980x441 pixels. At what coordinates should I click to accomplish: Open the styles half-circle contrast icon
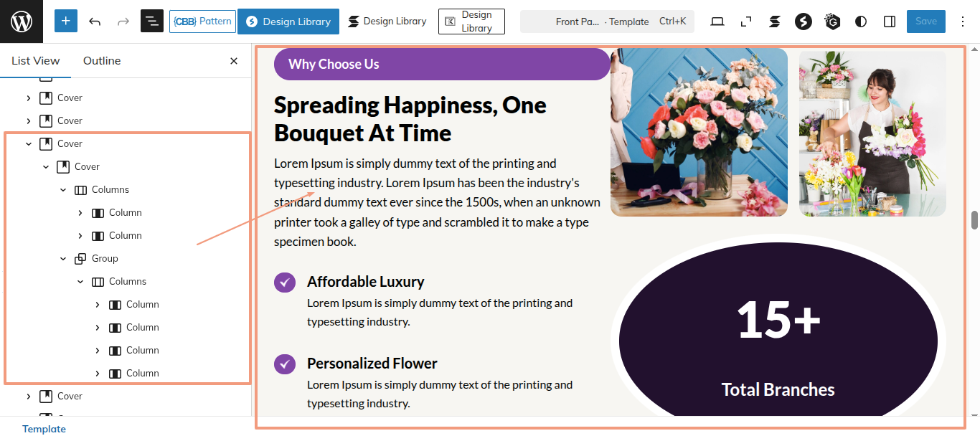(x=861, y=22)
